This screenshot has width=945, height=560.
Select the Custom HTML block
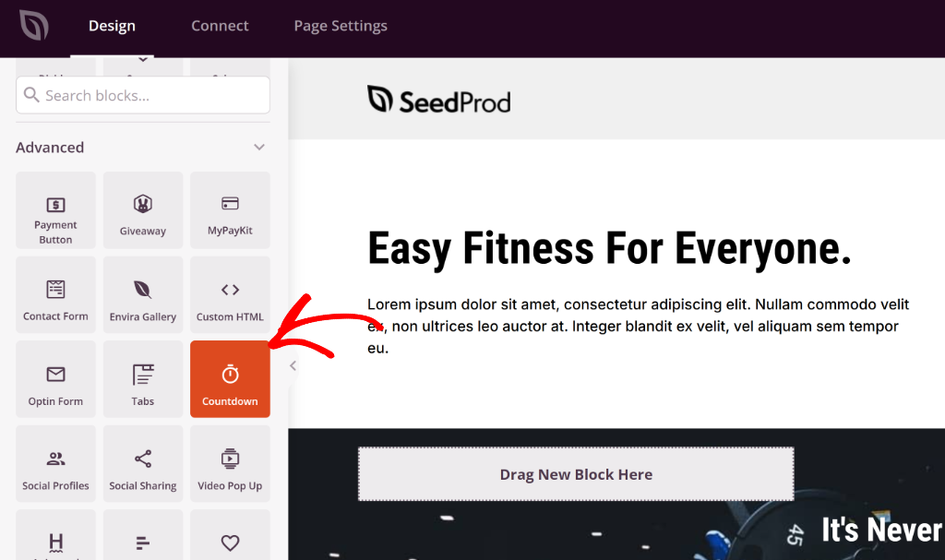pyautogui.click(x=230, y=295)
